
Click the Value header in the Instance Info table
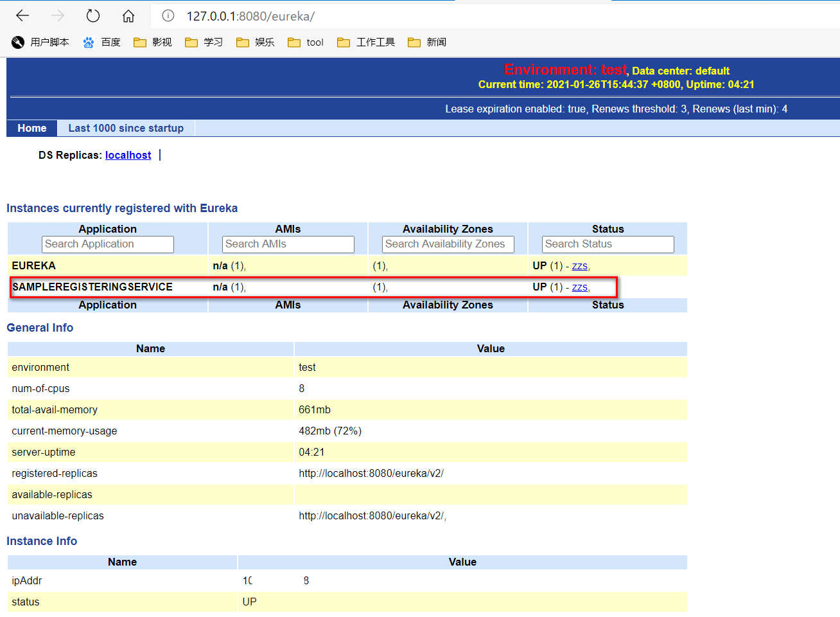point(462,562)
